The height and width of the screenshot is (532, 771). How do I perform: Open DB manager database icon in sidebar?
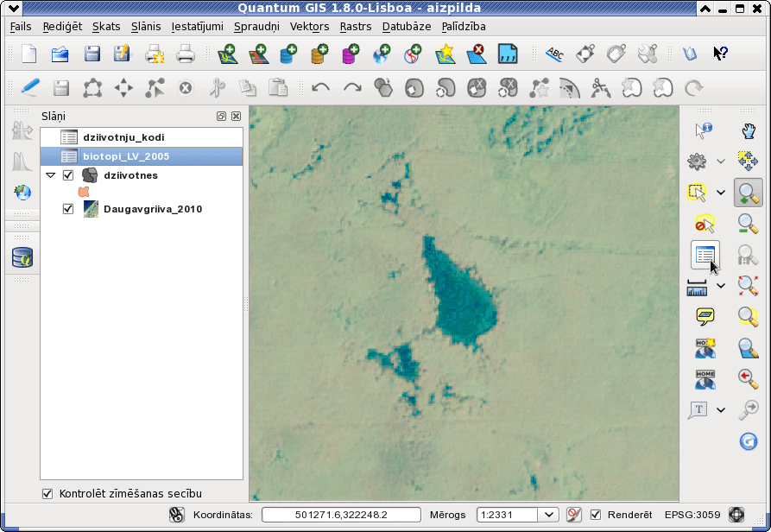pos(22,257)
